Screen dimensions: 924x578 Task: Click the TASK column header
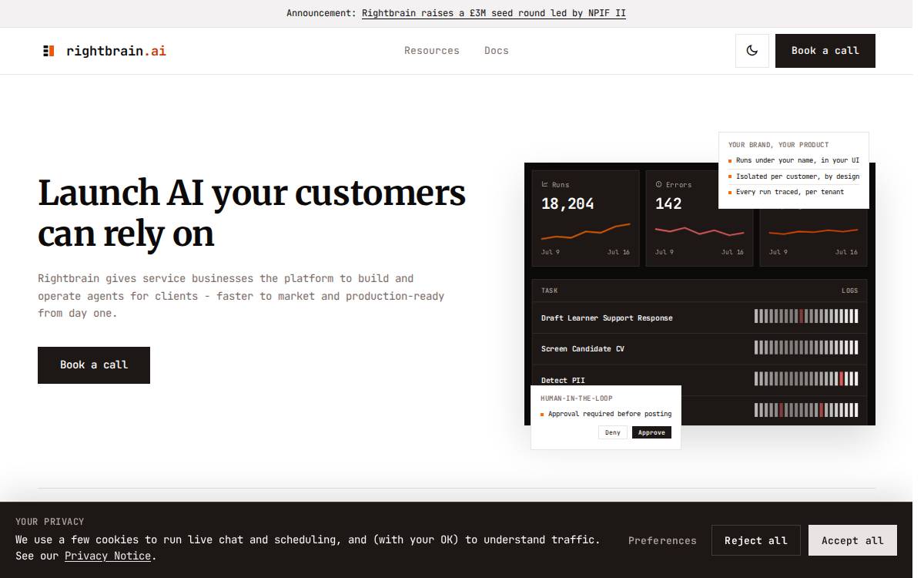coord(550,291)
